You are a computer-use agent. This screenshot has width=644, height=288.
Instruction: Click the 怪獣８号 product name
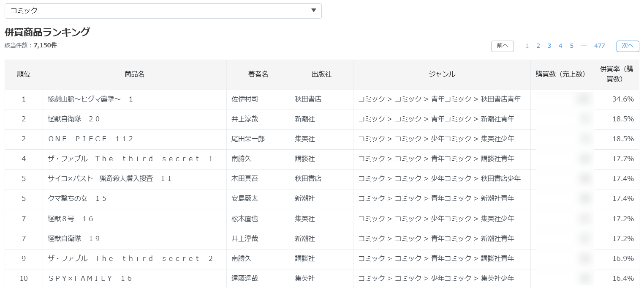coord(70,218)
